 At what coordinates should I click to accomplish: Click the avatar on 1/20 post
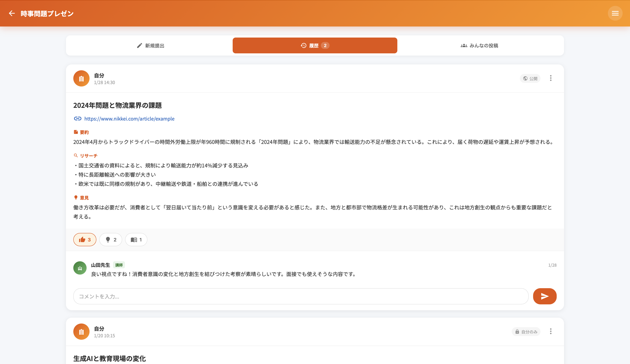[81, 332]
